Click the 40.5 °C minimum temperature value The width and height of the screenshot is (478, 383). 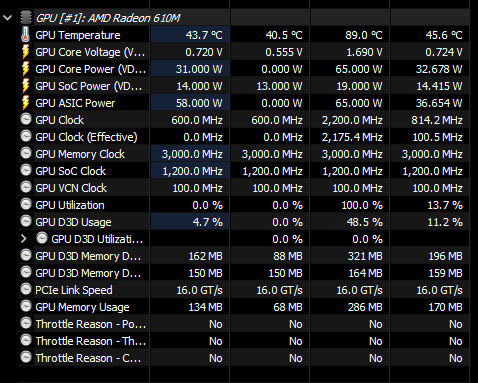click(x=284, y=35)
